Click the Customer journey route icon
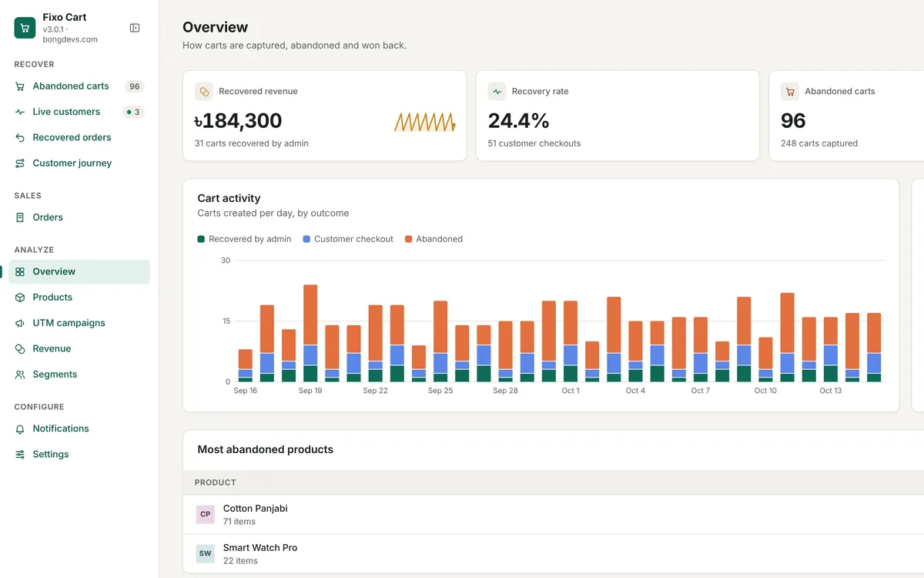 click(x=20, y=163)
